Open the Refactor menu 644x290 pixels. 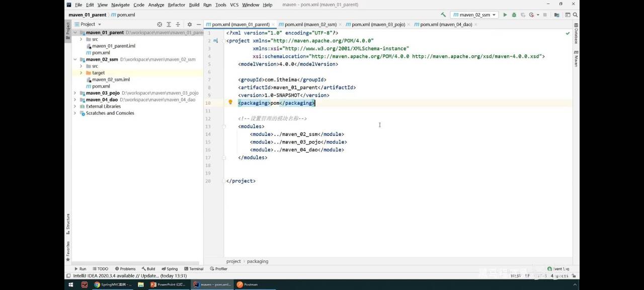[176, 5]
